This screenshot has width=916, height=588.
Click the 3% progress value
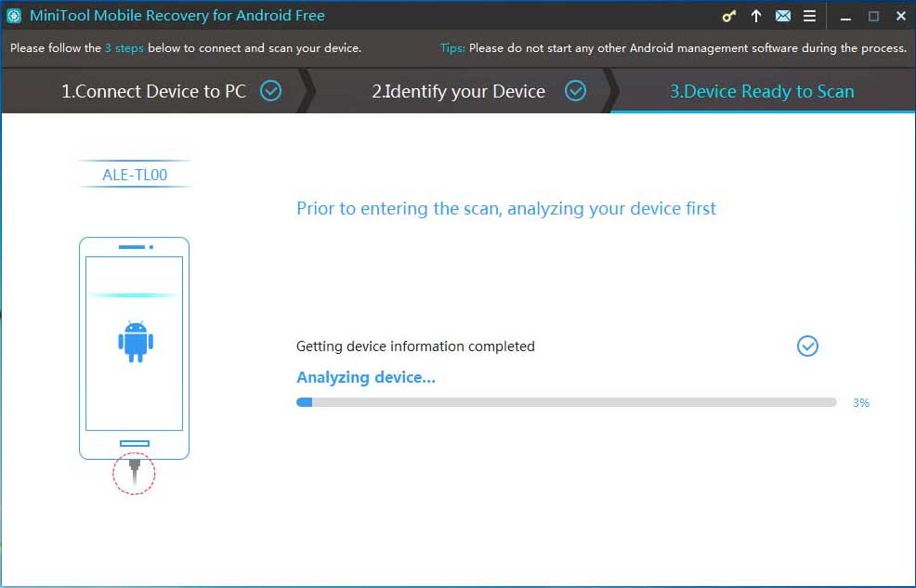(861, 403)
